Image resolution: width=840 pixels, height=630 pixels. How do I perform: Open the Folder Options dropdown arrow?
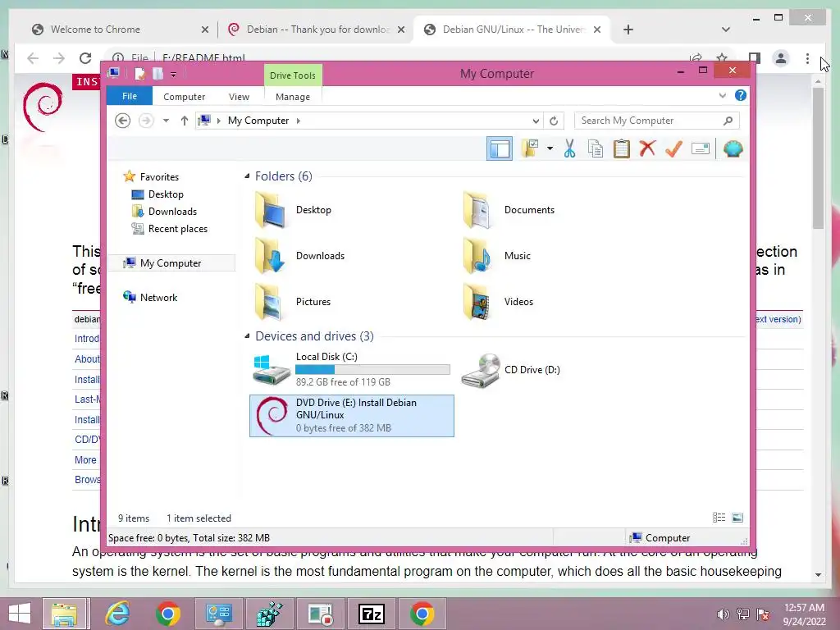(550, 148)
